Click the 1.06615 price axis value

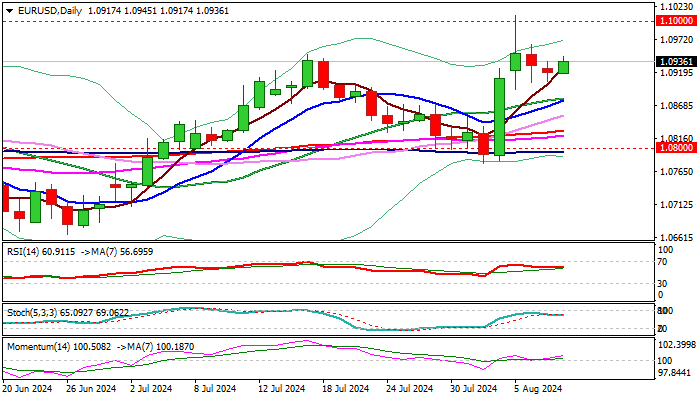[x=678, y=238]
